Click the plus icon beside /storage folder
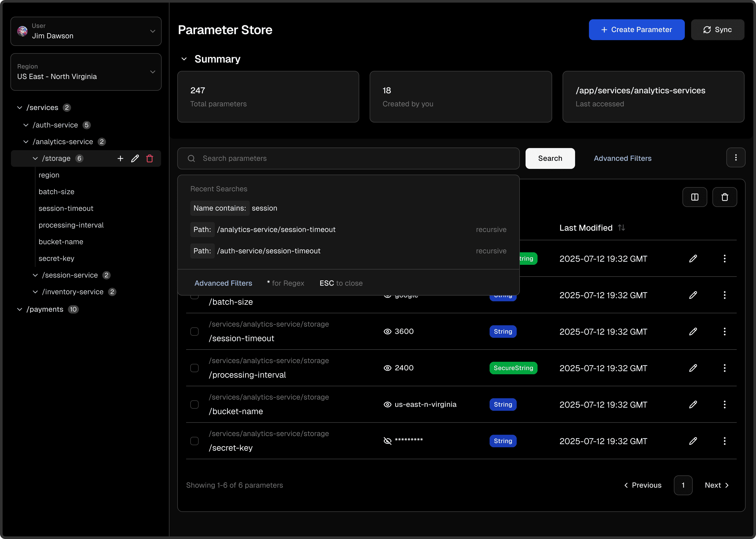 [120, 158]
